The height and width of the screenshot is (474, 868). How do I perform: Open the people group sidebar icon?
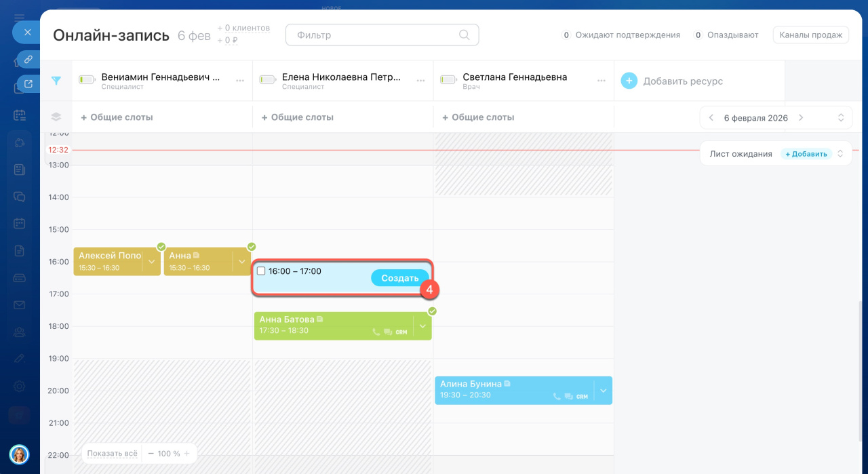[x=20, y=332]
